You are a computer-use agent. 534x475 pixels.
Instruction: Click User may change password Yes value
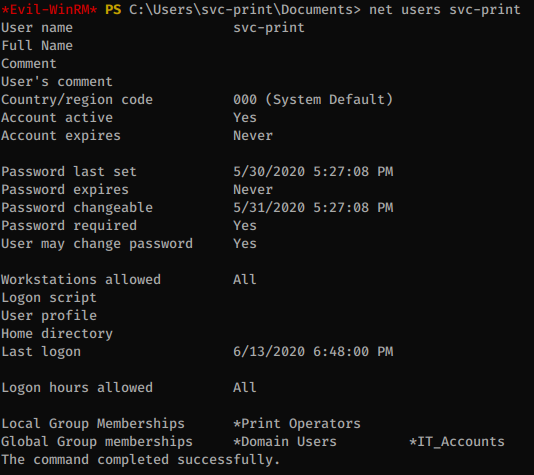[245, 243]
